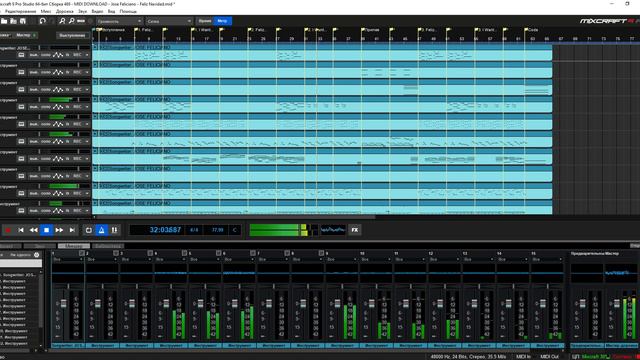Toggle mixer channel 1 checkbox
Image resolution: width=640 pixels, height=360 pixels.
click(82, 253)
